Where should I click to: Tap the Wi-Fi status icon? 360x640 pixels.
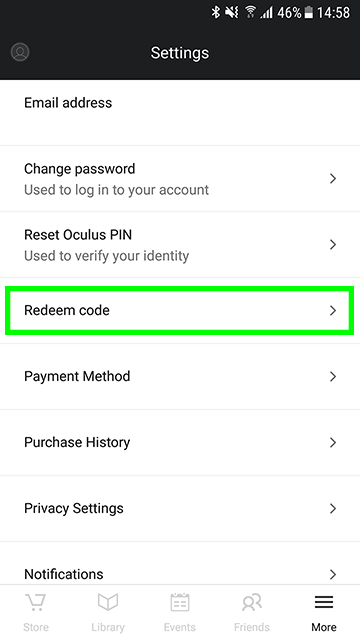point(251,12)
